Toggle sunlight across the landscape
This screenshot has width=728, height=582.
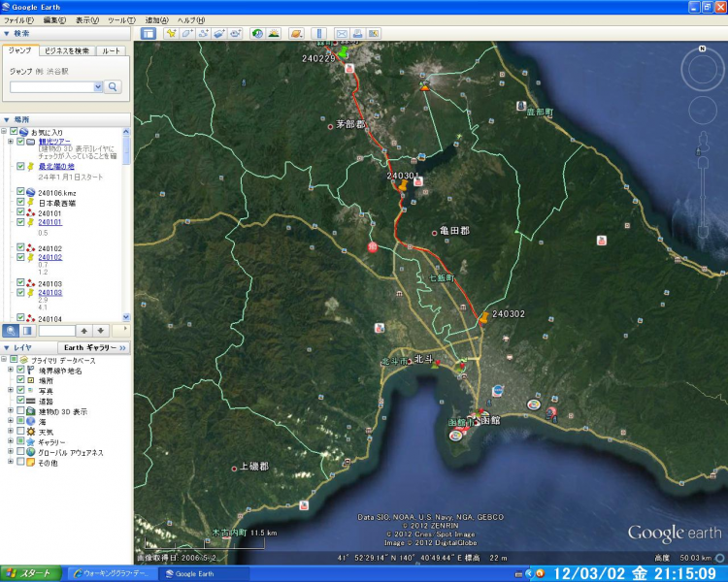point(274,33)
